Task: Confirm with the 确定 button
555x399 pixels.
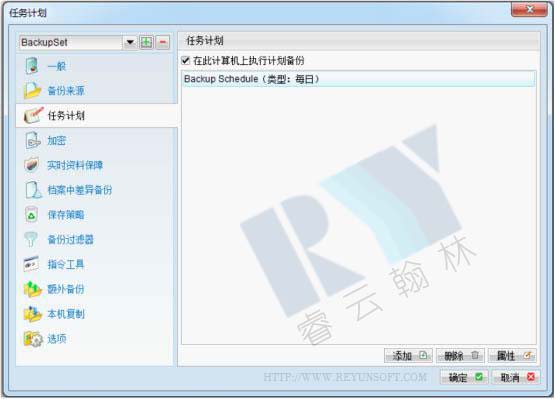Action: click(x=464, y=377)
